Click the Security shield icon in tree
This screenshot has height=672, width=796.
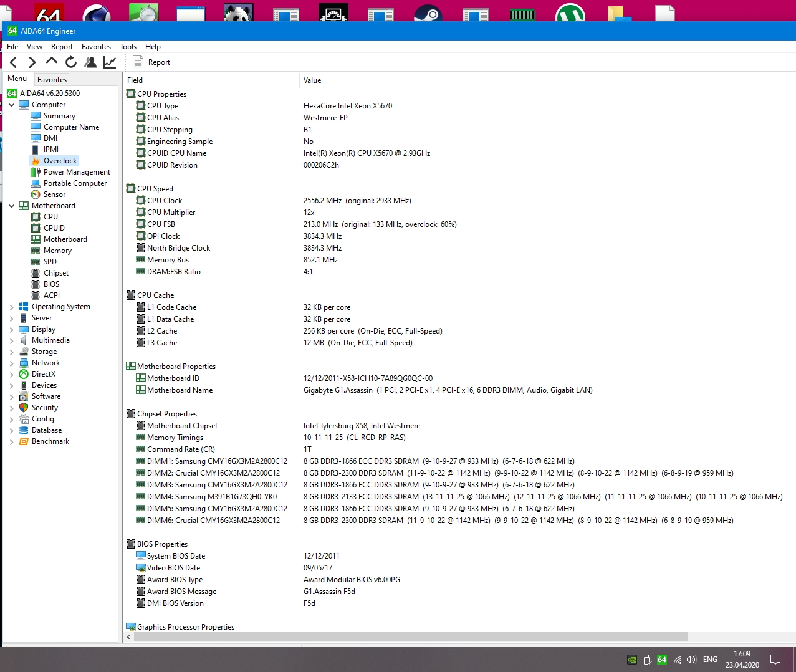[24, 408]
